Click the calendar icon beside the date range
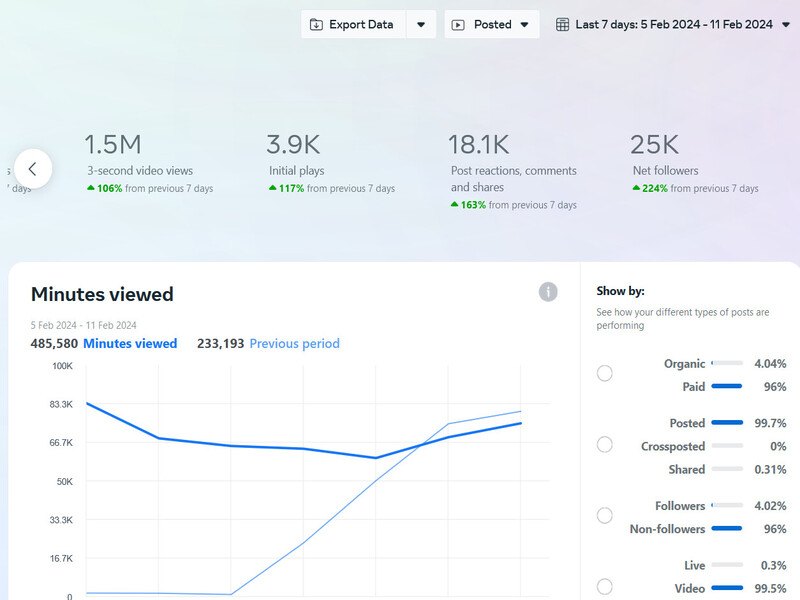800x600 pixels. [565, 23]
